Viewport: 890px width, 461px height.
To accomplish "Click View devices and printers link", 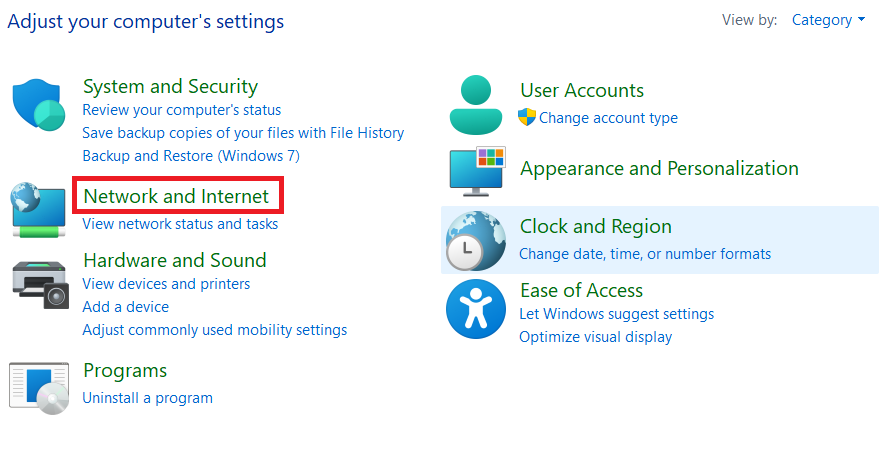I will (x=166, y=284).
